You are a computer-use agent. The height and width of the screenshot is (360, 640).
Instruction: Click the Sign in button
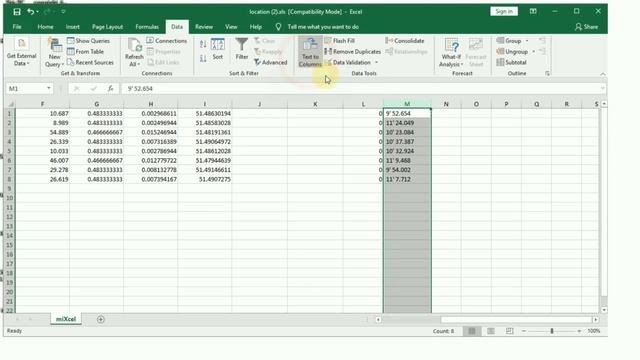(x=504, y=11)
